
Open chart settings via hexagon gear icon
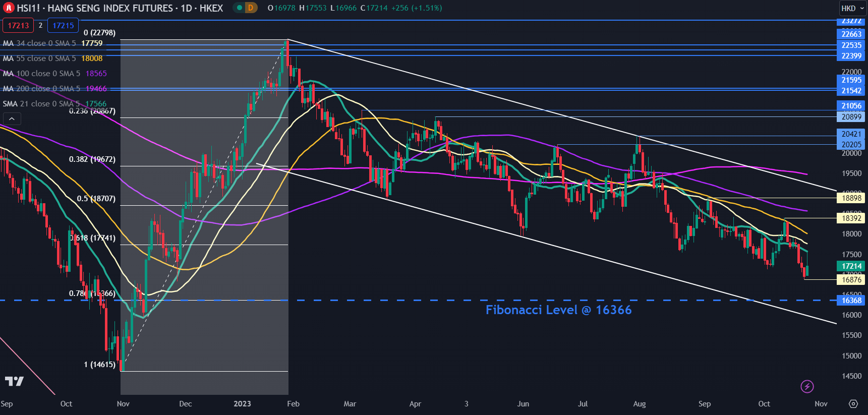pyautogui.click(x=853, y=404)
